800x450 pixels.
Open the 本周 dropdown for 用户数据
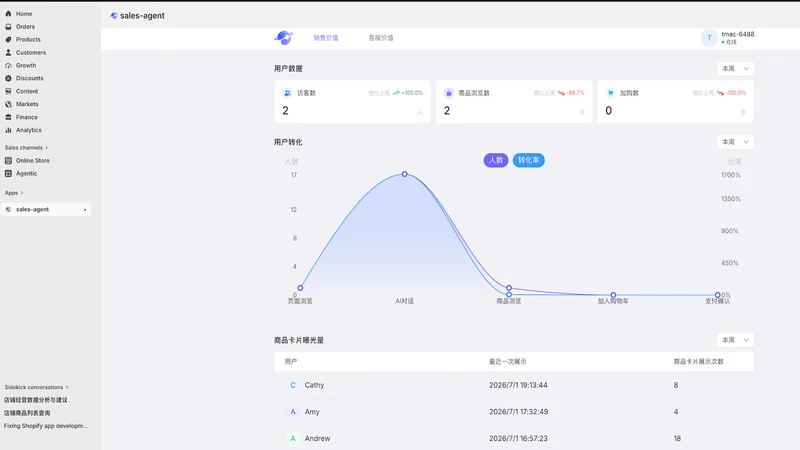[735, 68]
